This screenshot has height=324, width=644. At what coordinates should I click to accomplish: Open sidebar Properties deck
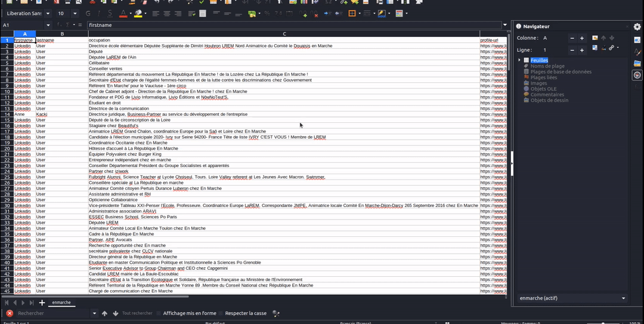pyautogui.click(x=637, y=40)
